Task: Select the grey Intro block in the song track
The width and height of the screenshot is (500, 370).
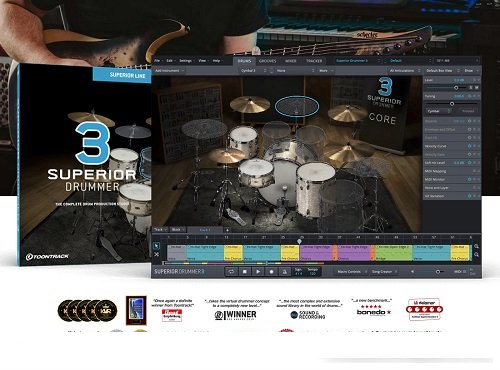Action: tap(176, 253)
